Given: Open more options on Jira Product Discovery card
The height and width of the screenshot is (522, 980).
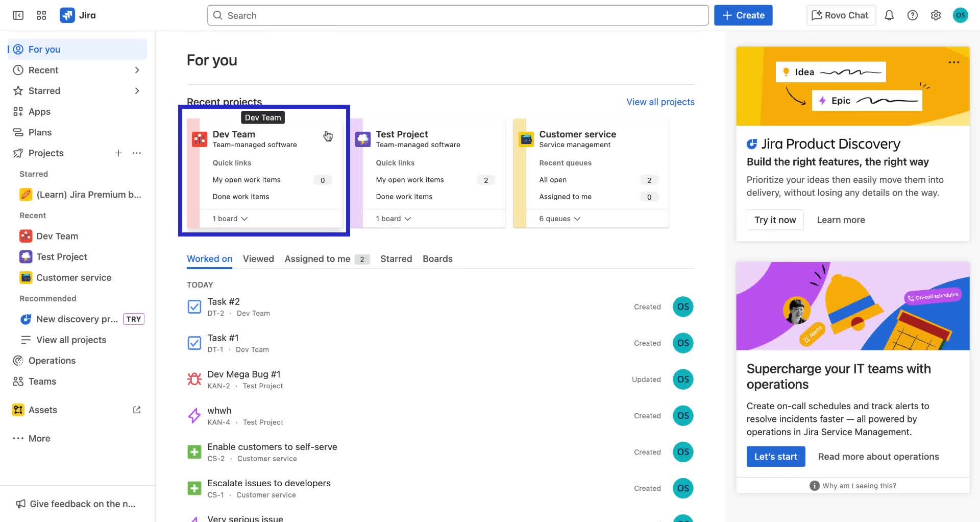Looking at the screenshot, I should click(x=953, y=62).
